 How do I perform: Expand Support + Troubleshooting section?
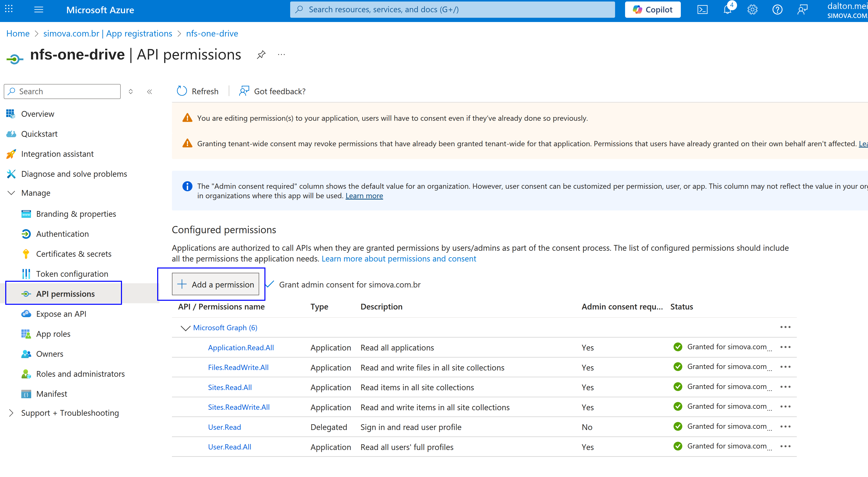[11, 413]
